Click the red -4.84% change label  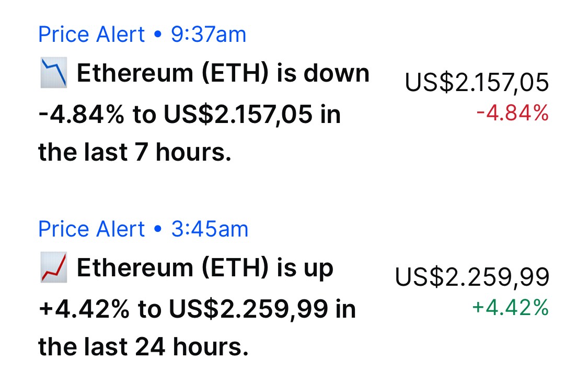512,113
